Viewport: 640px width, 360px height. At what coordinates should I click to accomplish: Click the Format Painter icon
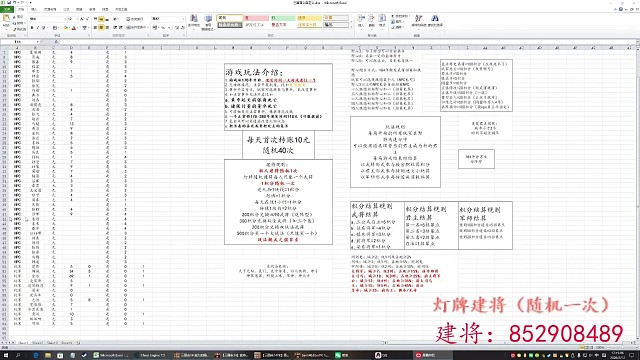tap(15, 29)
